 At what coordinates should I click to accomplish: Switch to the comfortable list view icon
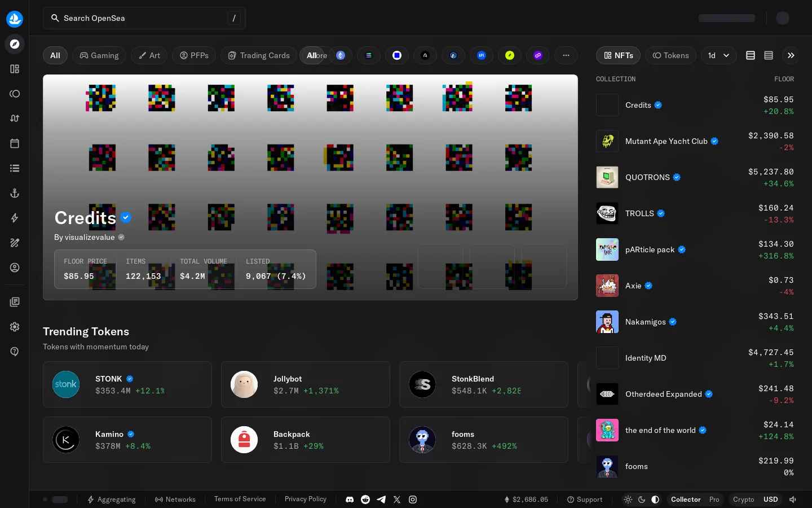tap(751, 55)
